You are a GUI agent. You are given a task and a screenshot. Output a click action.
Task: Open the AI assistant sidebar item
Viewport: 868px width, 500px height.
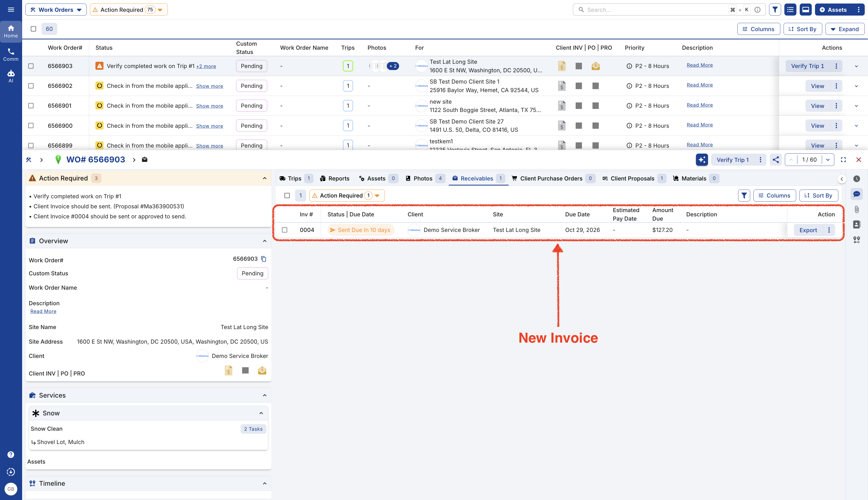pyautogui.click(x=11, y=76)
